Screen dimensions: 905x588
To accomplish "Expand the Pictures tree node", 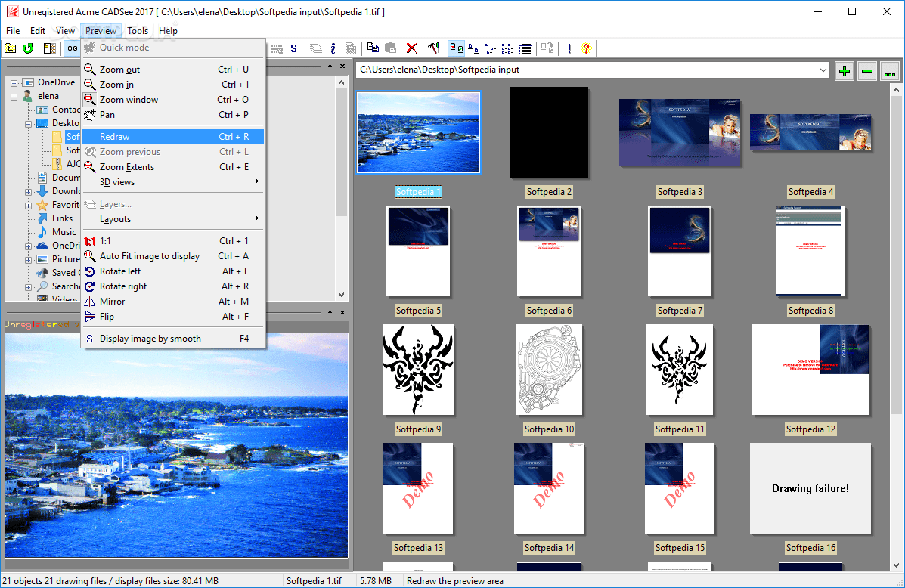I will pyautogui.click(x=28, y=260).
